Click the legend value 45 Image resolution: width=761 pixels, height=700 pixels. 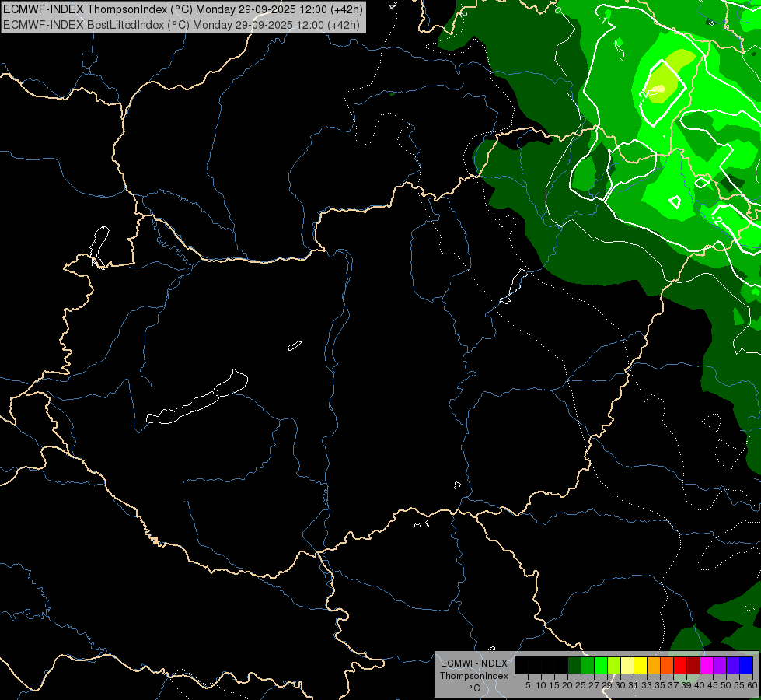[713, 685]
